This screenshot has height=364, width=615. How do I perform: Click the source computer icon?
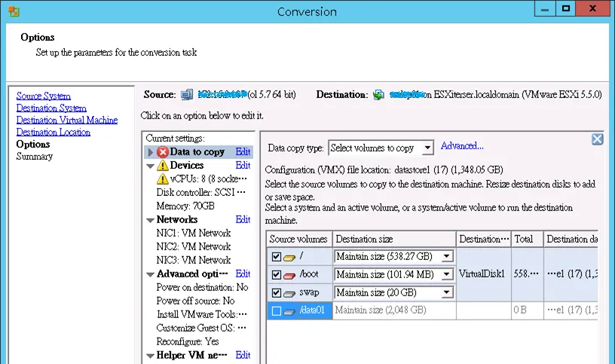(x=187, y=94)
